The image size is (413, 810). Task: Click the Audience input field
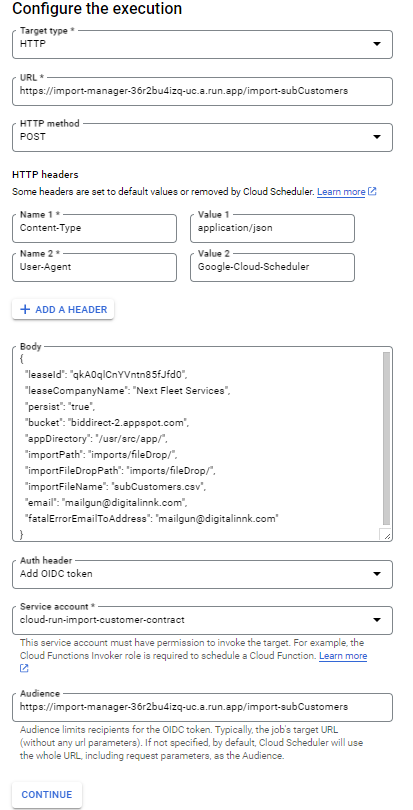pos(202,707)
